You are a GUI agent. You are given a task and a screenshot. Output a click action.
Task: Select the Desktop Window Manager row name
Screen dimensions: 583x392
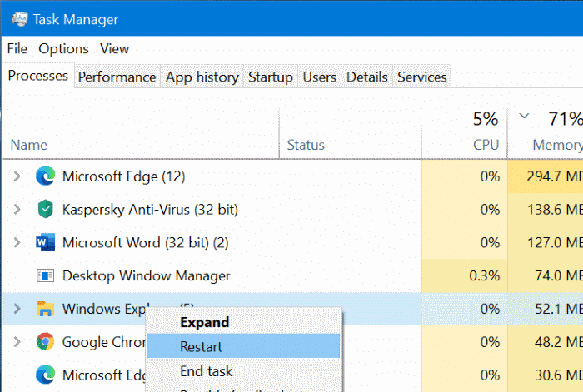pyautogui.click(x=146, y=275)
